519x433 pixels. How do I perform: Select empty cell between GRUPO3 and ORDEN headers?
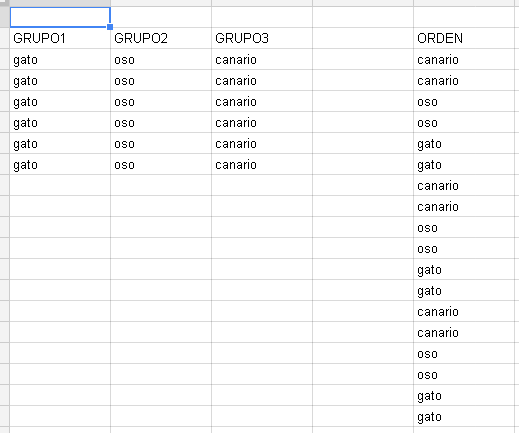pos(363,38)
